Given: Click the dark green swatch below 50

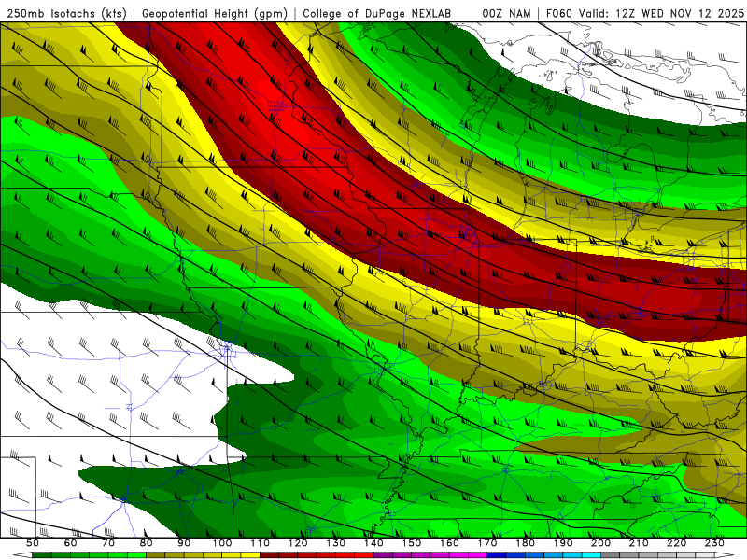Looking at the screenshot, I should [42, 555].
